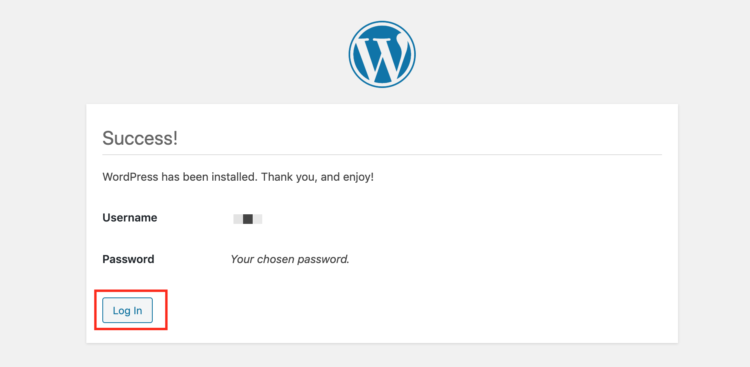
Task: Click the Password label
Action: [x=128, y=259]
